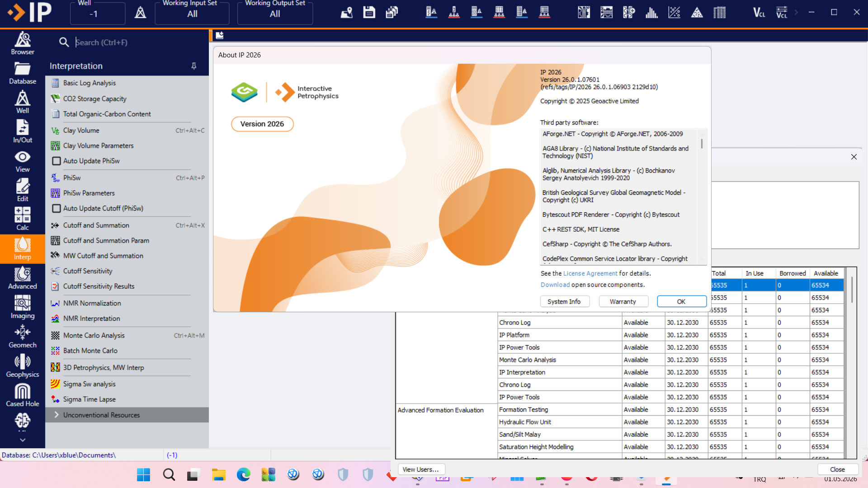Click View Users button

421,469
